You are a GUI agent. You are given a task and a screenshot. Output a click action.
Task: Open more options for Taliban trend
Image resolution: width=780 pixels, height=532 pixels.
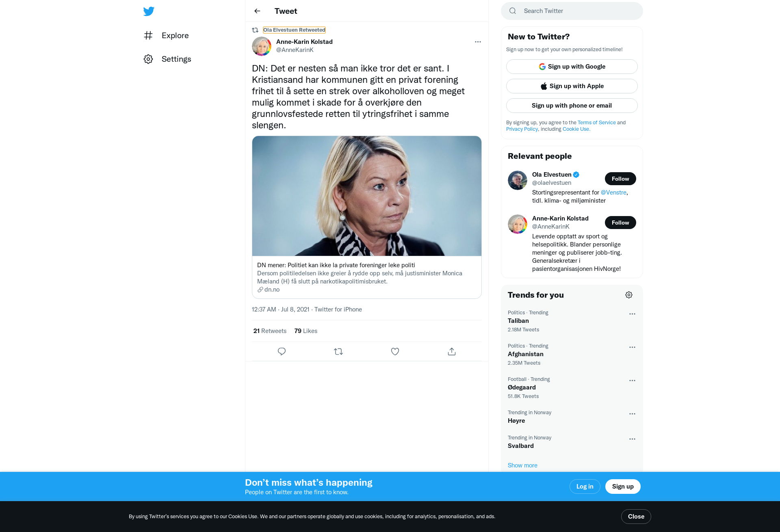pyautogui.click(x=632, y=314)
